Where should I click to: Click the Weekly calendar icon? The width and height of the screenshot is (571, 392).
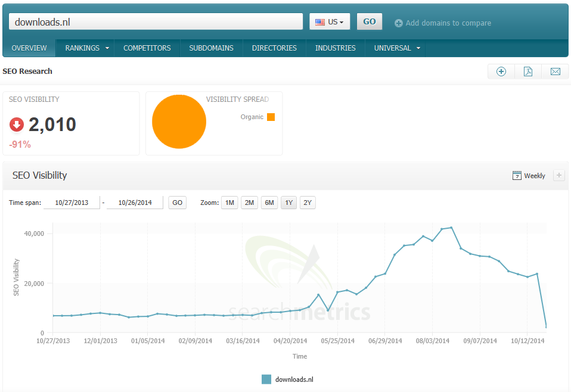point(517,175)
